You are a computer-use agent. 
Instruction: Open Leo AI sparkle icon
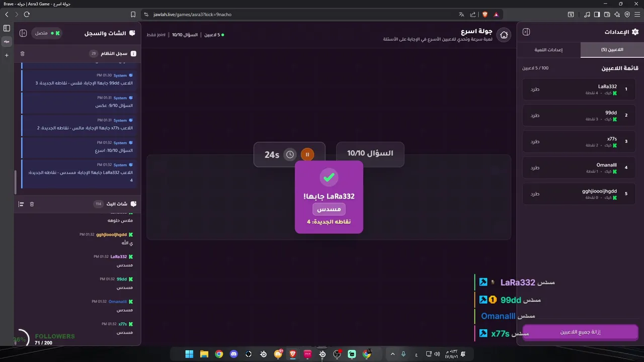617,15
